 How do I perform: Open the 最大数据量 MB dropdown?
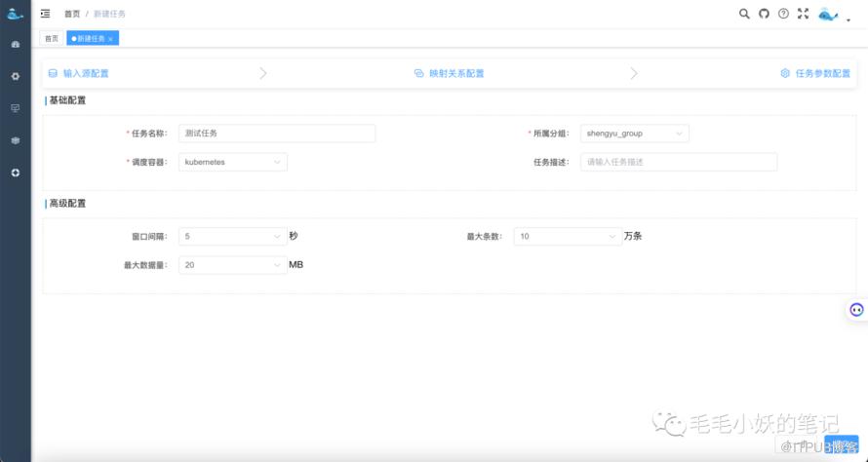(232, 265)
